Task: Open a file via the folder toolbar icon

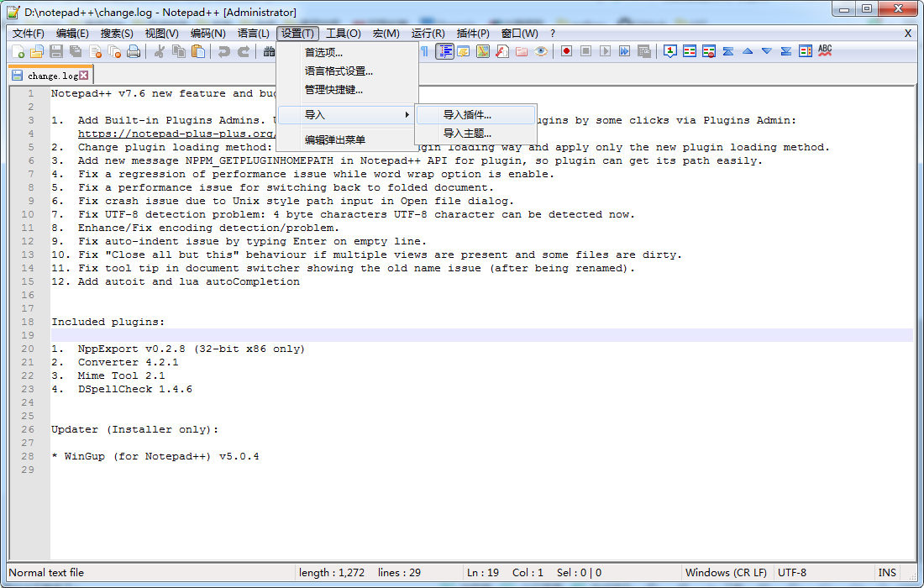Action: (x=37, y=52)
